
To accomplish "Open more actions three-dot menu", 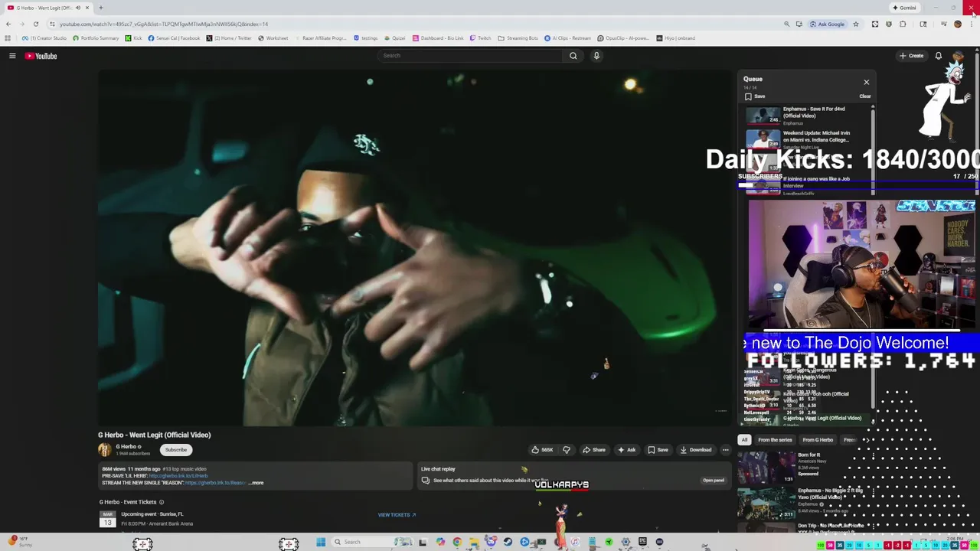I will click(x=725, y=450).
